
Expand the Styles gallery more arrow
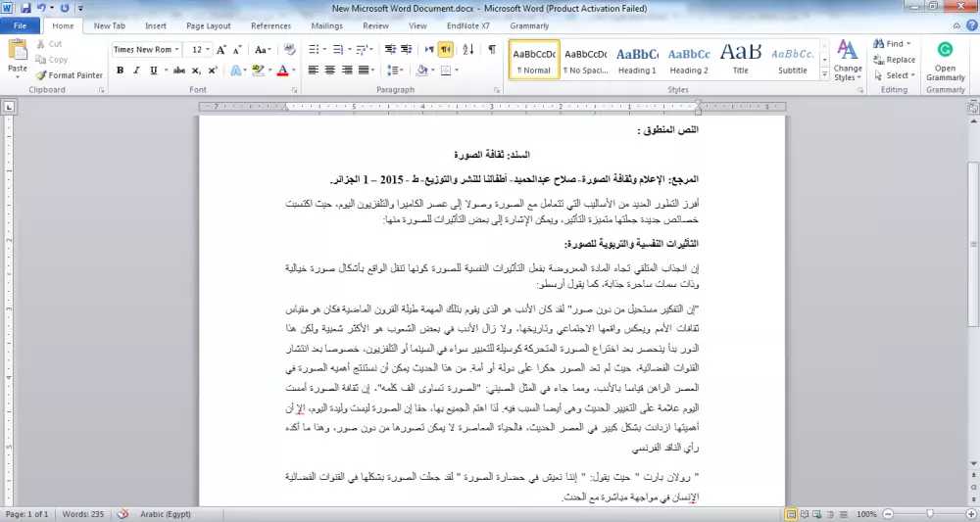tap(824, 75)
